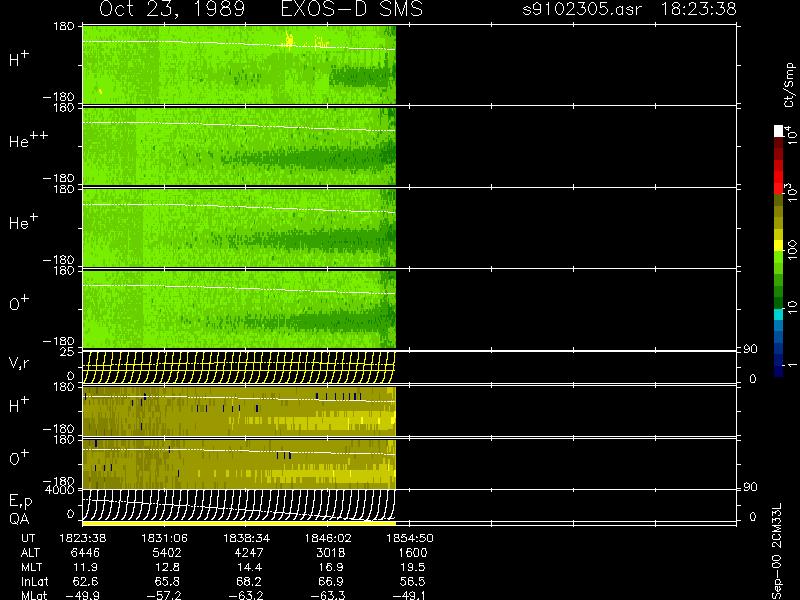The height and width of the screenshot is (600, 800).
Task: Click the vertical 'Sep-00 2CM33L' stamp text
Action: tap(777, 552)
